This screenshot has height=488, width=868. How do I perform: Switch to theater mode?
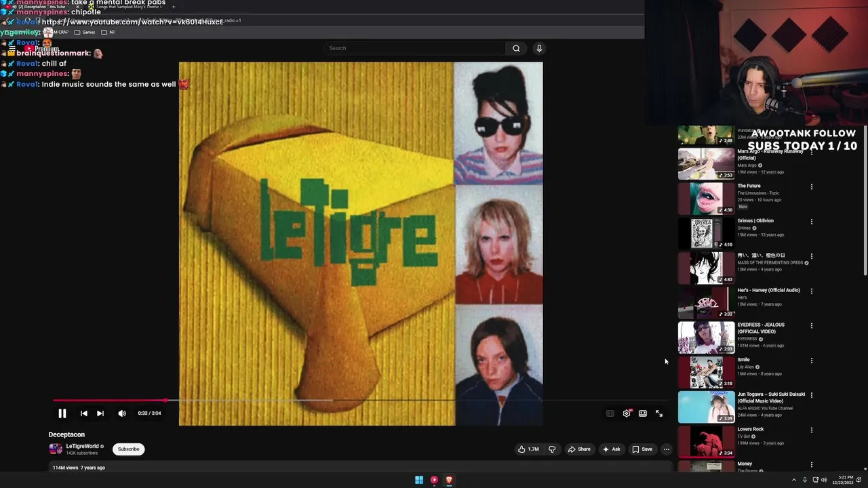coord(643,413)
